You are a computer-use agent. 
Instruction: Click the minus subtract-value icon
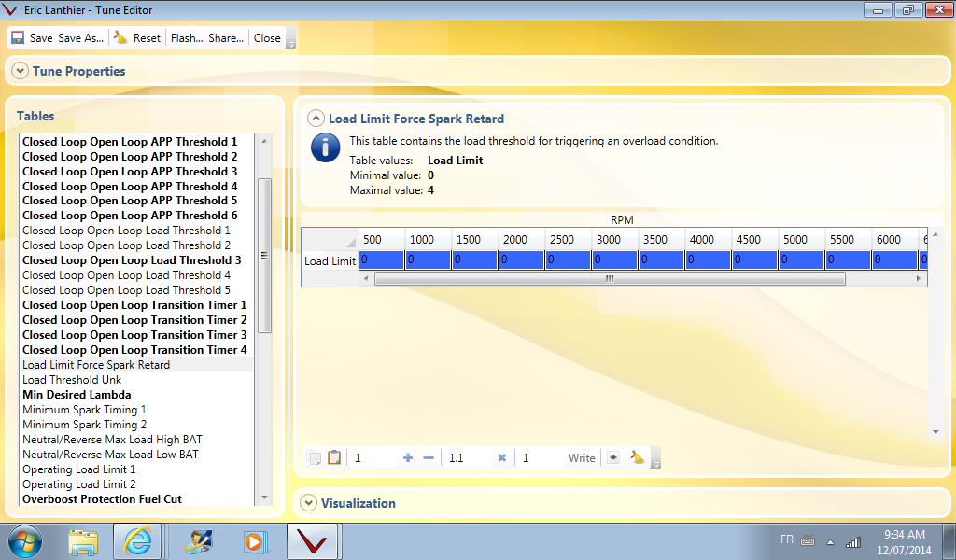click(429, 457)
